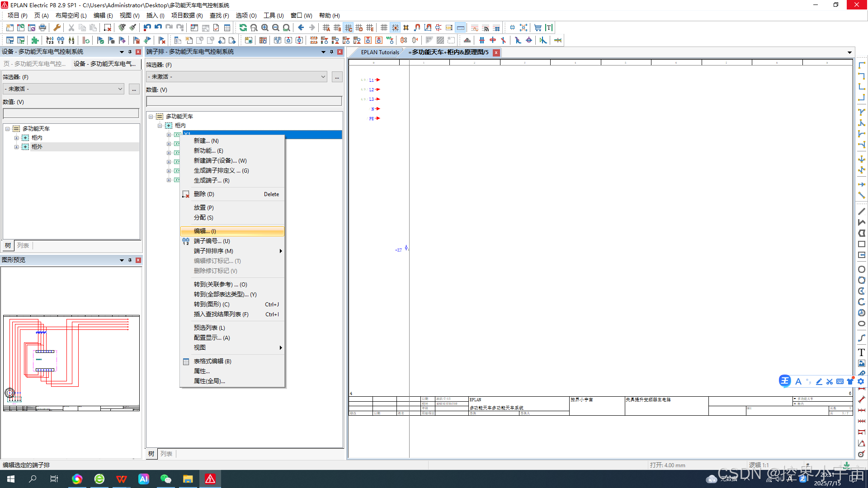The width and height of the screenshot is (868, 488).
Task: Toggle auto-hide pin on 端子排 panel
Action: click(331, 52)
